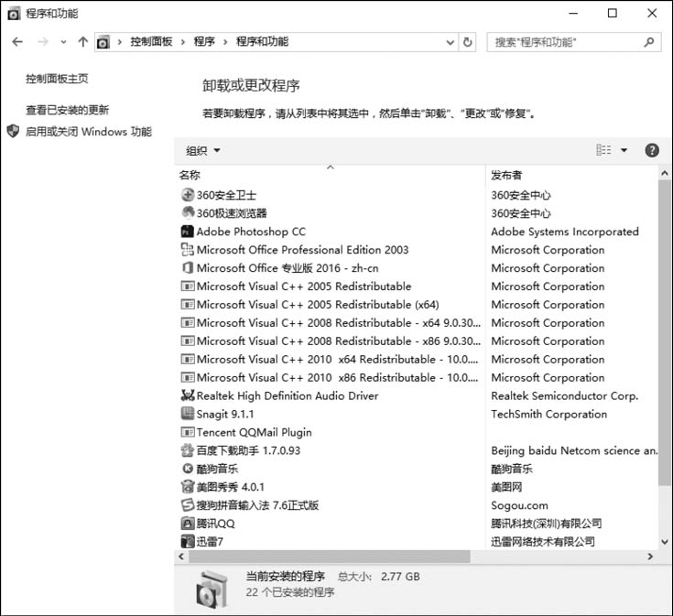Expand the chevron before 控制面板 breadcrumb
673x616 pixels.
point(120,42)
